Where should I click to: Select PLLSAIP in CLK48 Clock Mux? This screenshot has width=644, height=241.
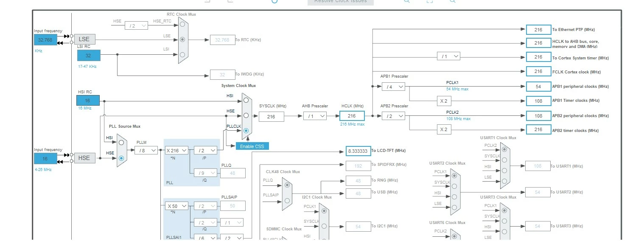tap(287, 200)
